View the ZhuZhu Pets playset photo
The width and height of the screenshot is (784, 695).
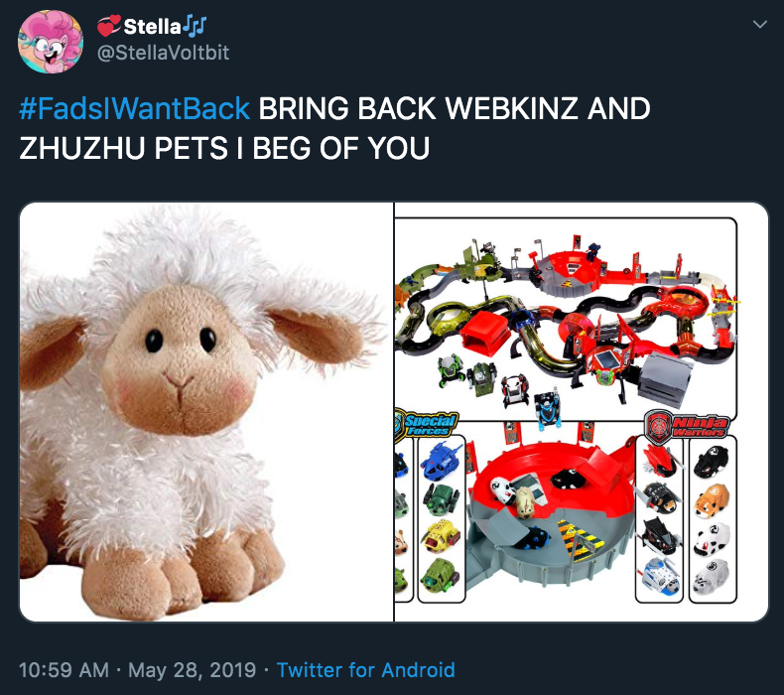pyautogui.click(x=581, y=412)
